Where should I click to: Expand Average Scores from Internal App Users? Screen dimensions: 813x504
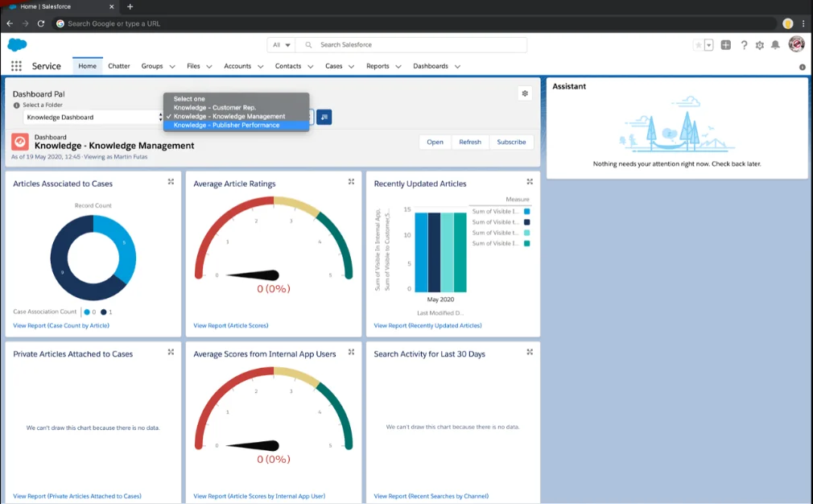click(351, 352)
